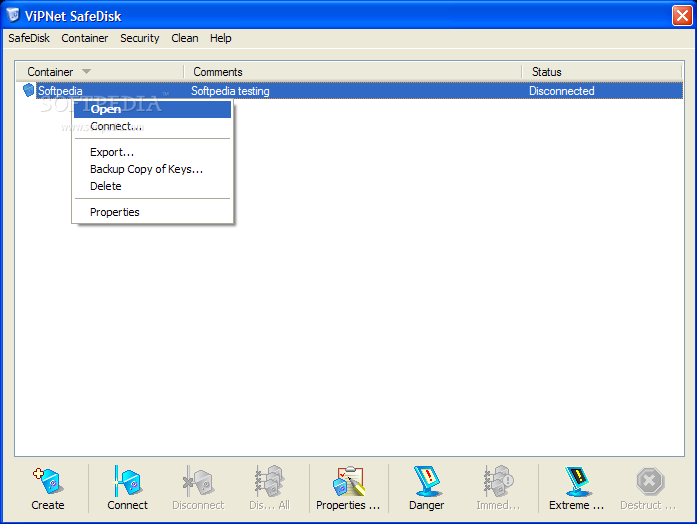Choose Connect... in the context menu

152,126
